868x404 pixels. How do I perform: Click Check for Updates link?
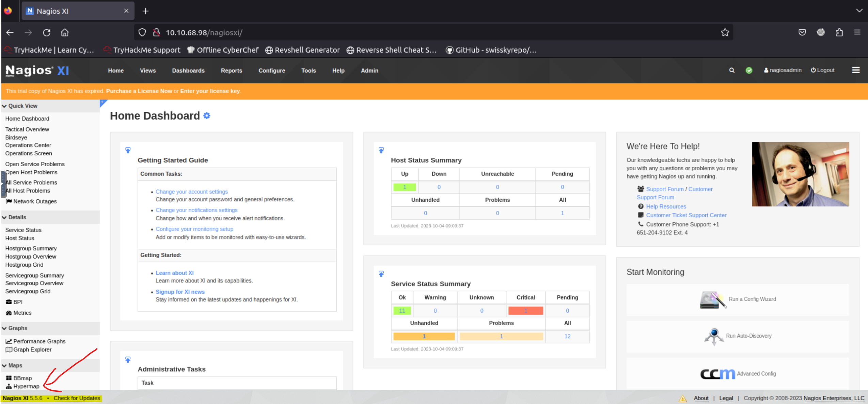pyautogui.click(x=77, y=398)
